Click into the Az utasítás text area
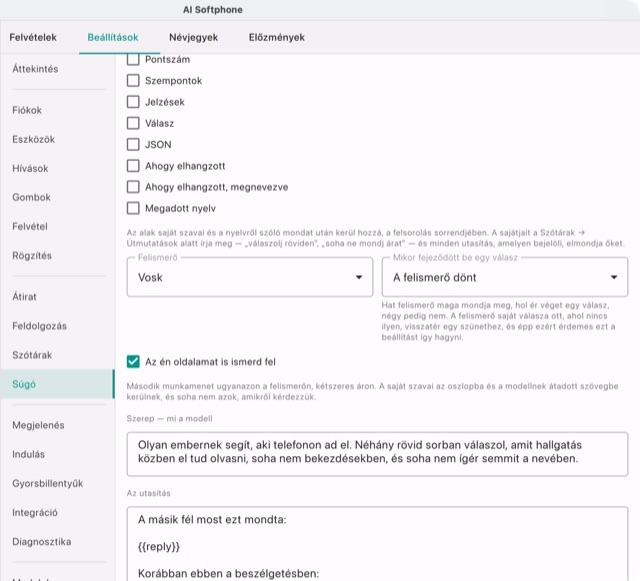The width and height of the screenshot is (640, 581). pyautogui.click(x=377, y=544)
